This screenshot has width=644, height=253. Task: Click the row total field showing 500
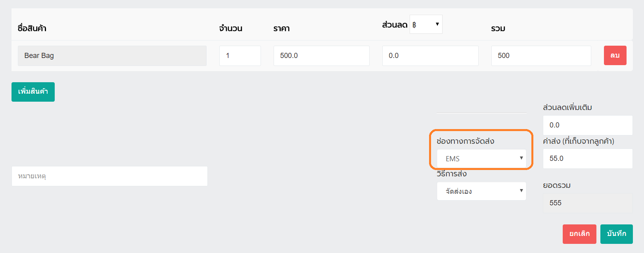[x=541, y=56]
